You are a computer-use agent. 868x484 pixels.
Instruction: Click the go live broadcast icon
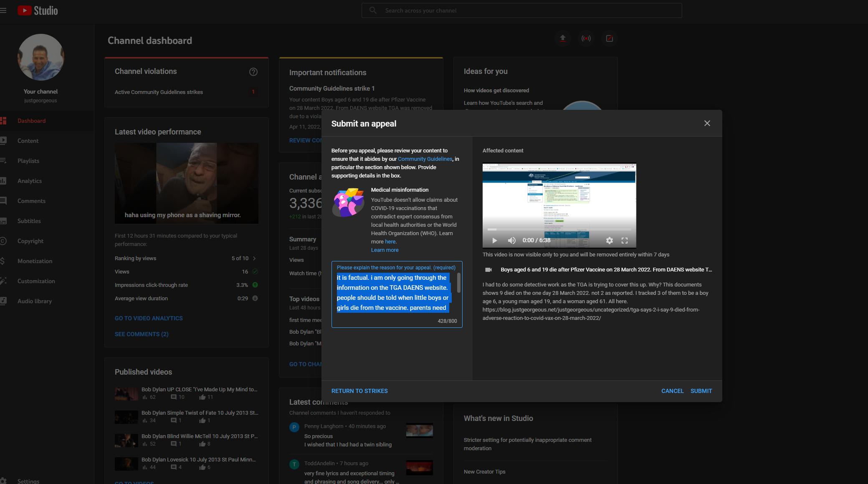click(x=586, y=38)
